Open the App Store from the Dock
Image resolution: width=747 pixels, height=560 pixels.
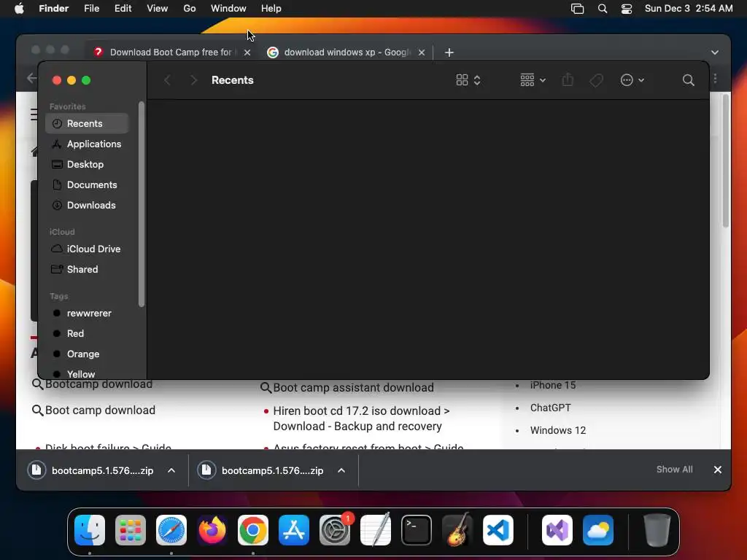(x=294, y=530)
